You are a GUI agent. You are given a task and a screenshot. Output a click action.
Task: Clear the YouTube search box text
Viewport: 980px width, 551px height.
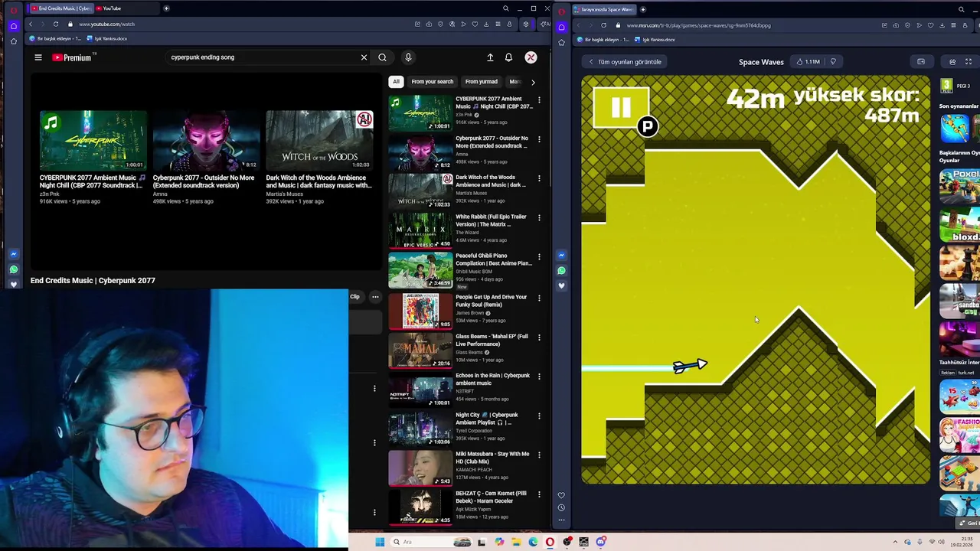(x=364, y=57)
